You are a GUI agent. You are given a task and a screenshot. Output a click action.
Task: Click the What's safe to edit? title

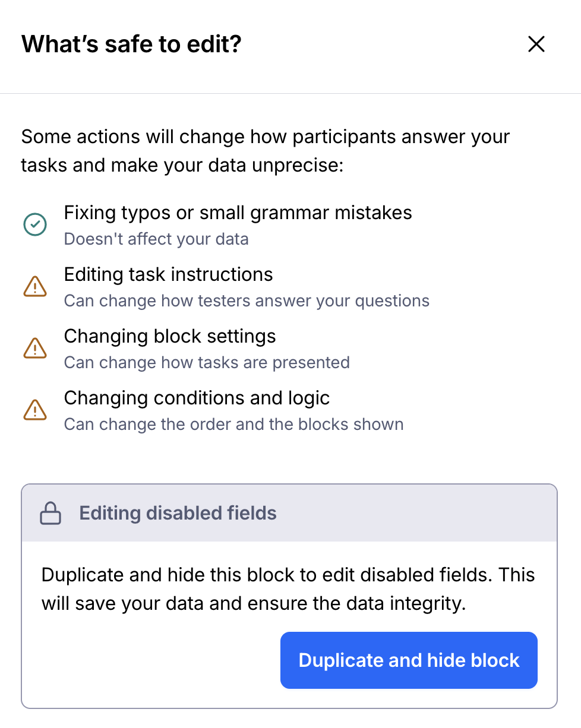(x=131, y=44)
